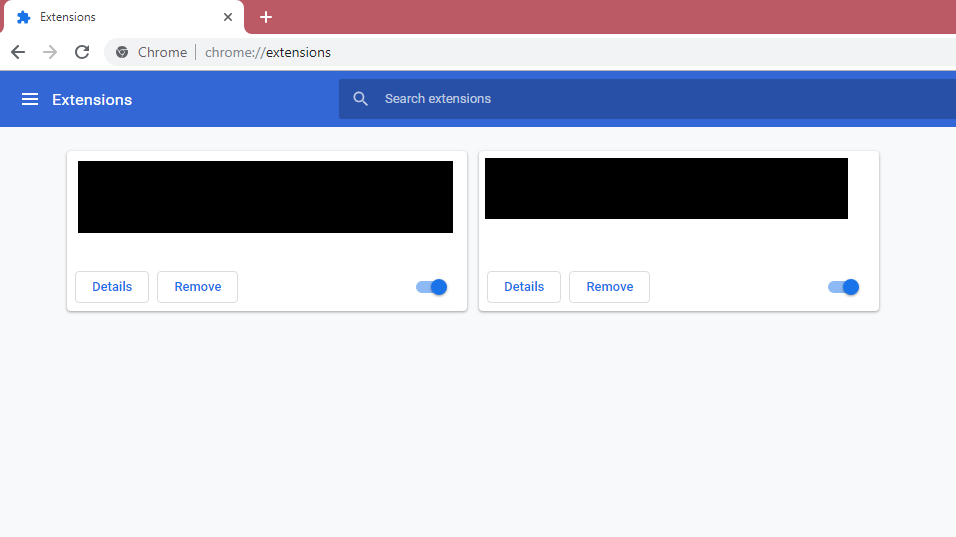The width and height of the screenshot is (956, 537).
Task: Disable the second extension using its toggle
Action: [x=844, y=287]
